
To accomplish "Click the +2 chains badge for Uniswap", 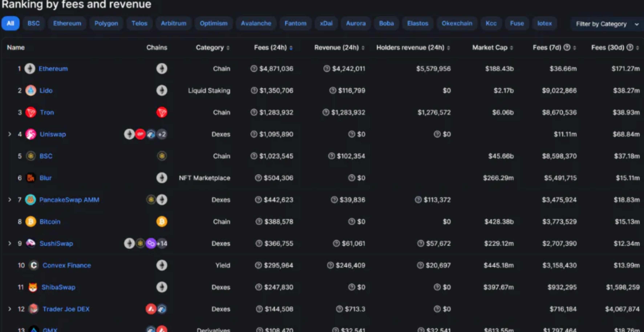I will pos(162,134).
